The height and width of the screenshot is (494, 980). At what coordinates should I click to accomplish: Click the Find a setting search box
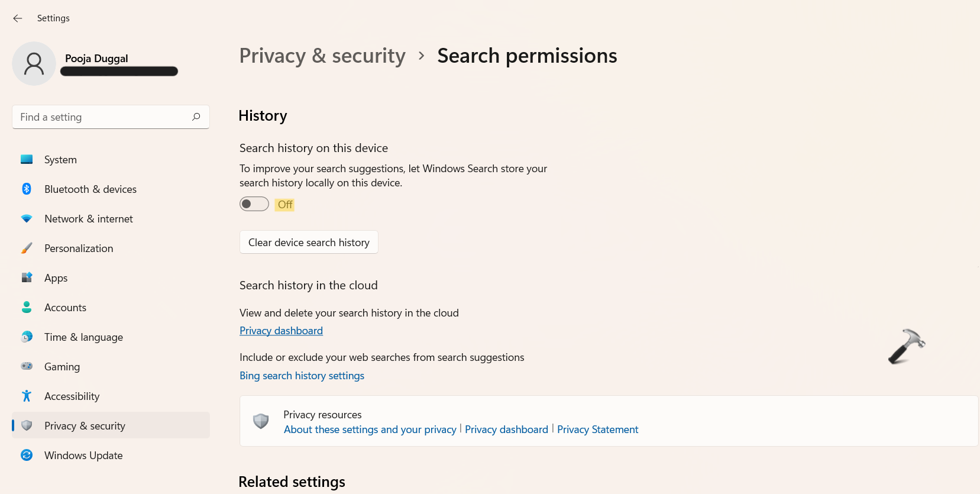pyautogui.click(x=104, y=117)
